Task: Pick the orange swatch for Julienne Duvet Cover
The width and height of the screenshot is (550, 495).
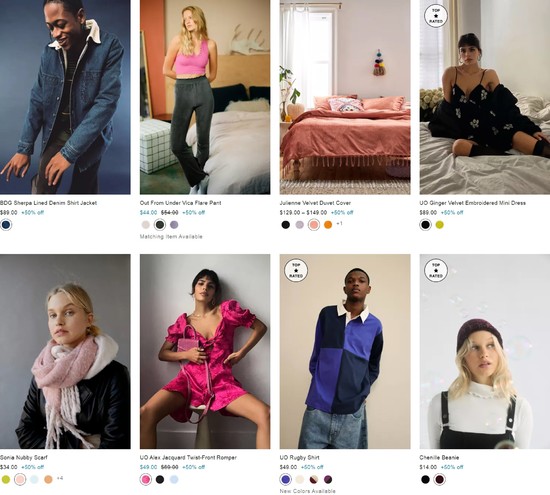Action: [328, 225]
